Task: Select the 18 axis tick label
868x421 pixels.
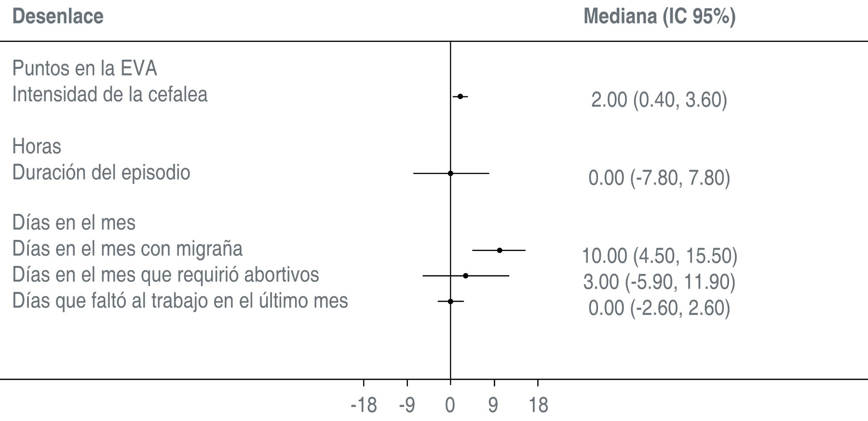Action: (538, 405)
